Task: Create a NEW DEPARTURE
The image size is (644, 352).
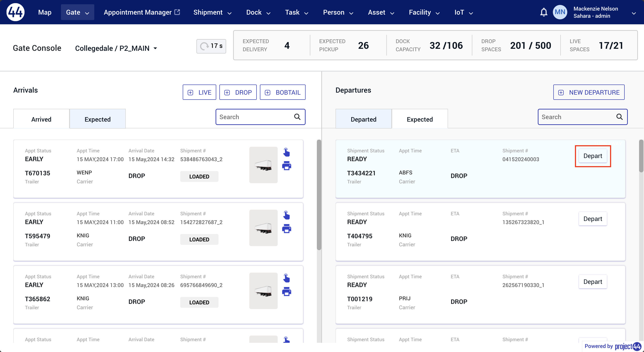Action: click(589, 92)
